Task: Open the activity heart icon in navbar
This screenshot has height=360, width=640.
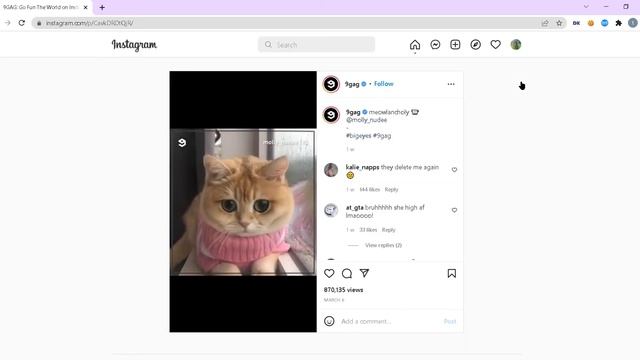Action: (496, 44)
